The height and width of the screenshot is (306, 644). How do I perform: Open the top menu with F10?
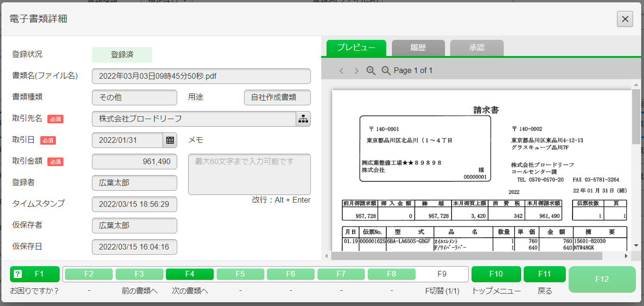(x=496, y=274)
